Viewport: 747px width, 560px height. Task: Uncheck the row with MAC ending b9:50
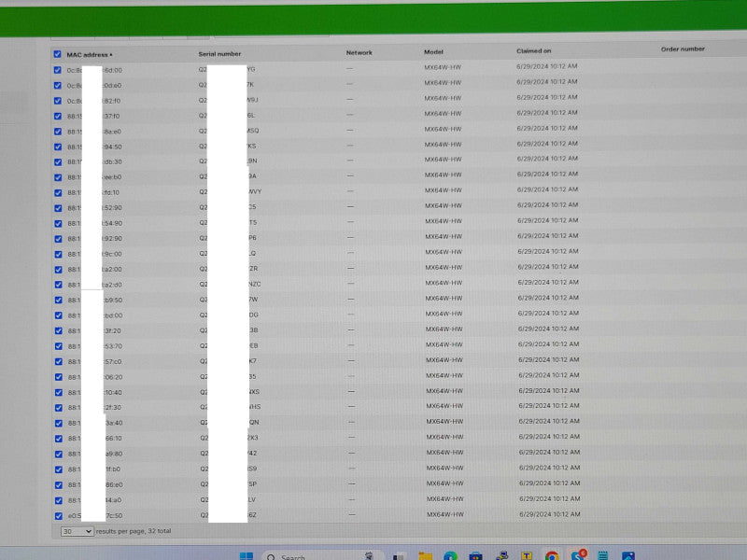(58, 300)
